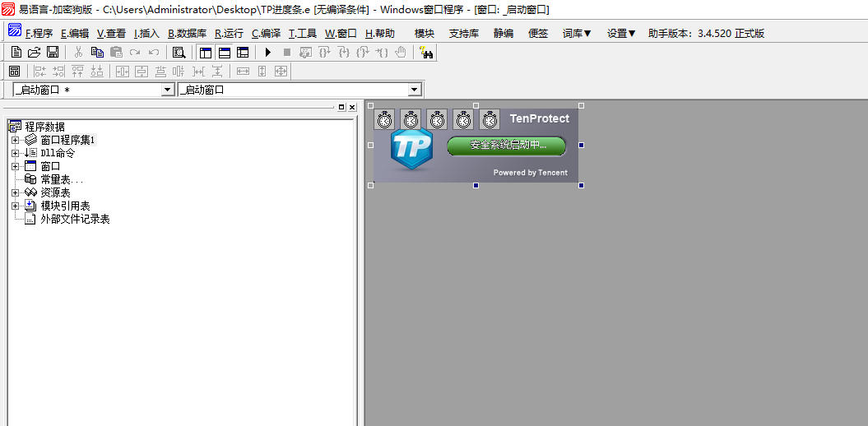Float the program data side panel
This screenshot has width=868, height=426.
pos(341,108)
